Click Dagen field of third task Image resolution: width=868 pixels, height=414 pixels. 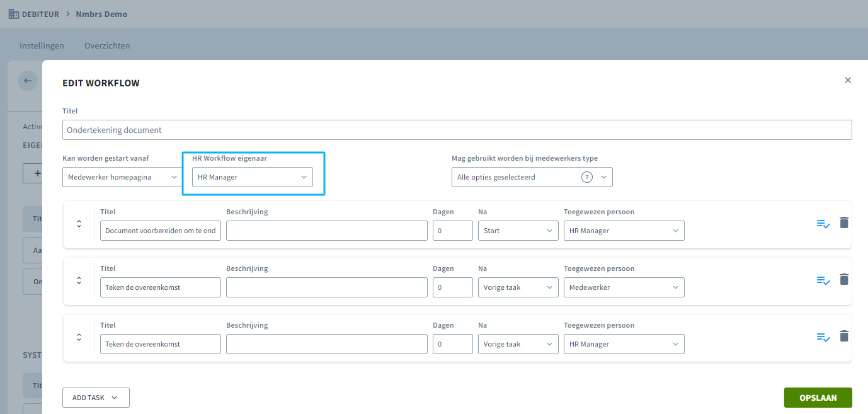pyautogui.click(x=453, y=344)
